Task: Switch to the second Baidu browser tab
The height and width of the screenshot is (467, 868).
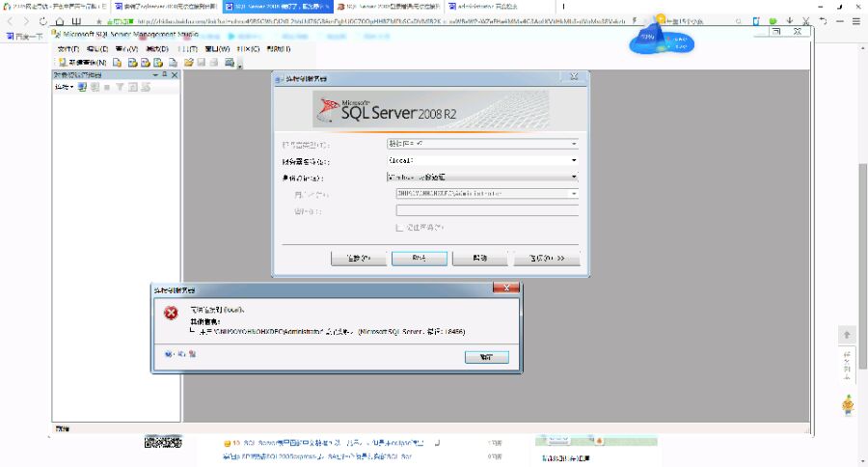Action: 166,7
